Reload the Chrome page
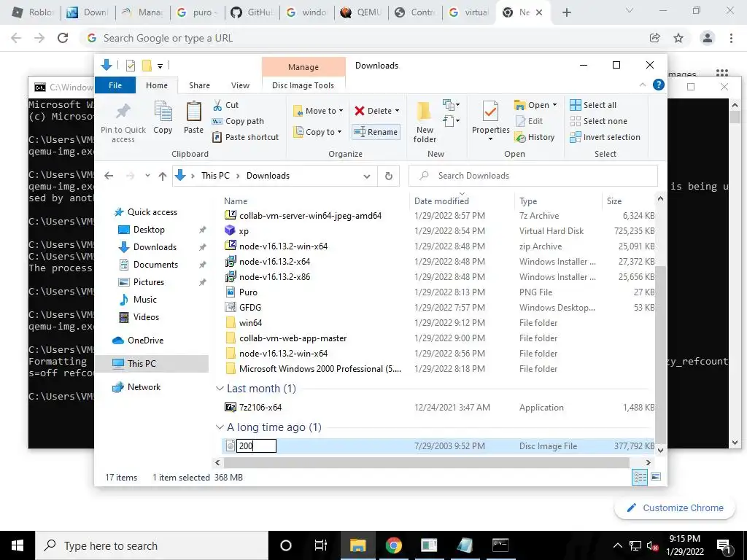Image resolution: width=747 pixels, height=560 pixels. pyautogui.click(x=63, y=38)
